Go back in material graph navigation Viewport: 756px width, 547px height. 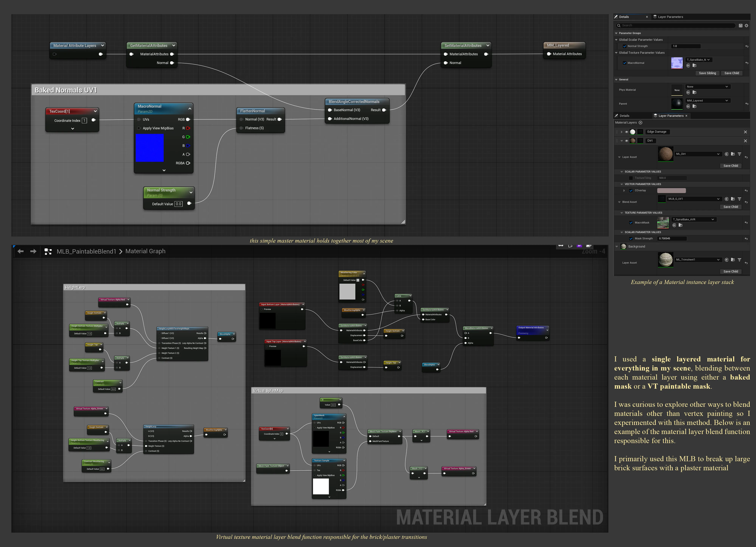tap(21, 251)
